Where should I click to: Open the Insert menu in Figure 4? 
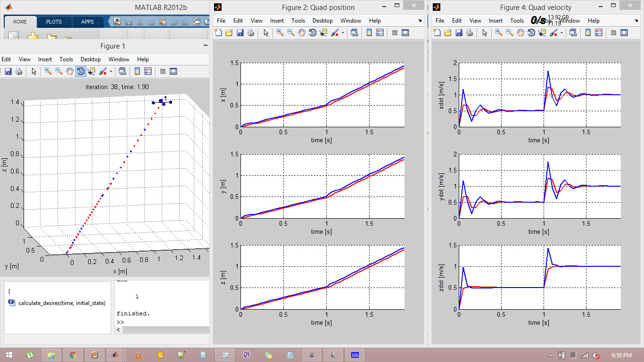tap(495, 21)
